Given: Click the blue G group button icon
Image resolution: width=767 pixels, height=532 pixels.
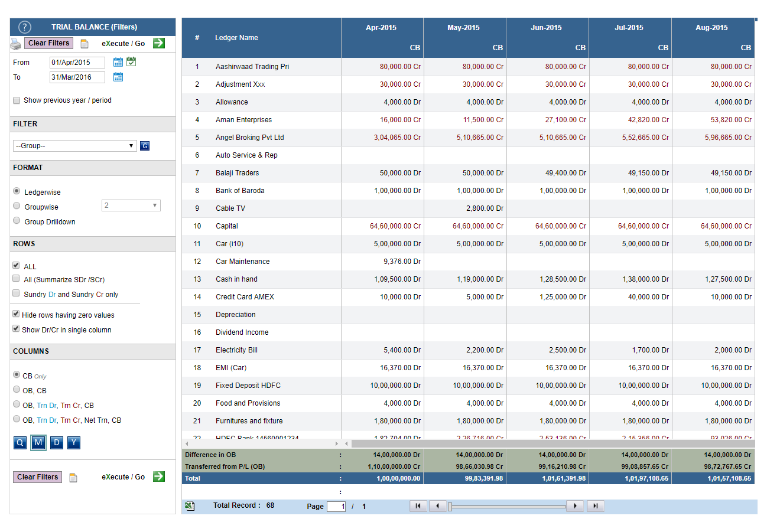Looking at the screenshot, I should click(145, 146).
